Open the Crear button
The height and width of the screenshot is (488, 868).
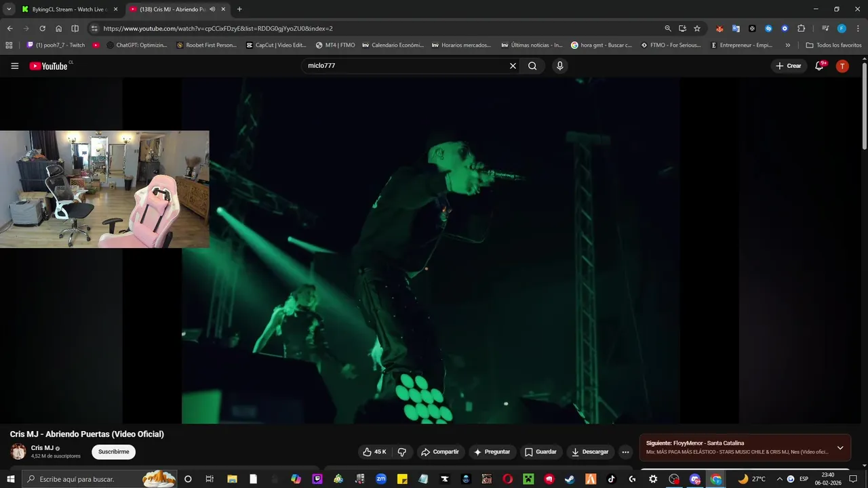click(x=789, y=66)
